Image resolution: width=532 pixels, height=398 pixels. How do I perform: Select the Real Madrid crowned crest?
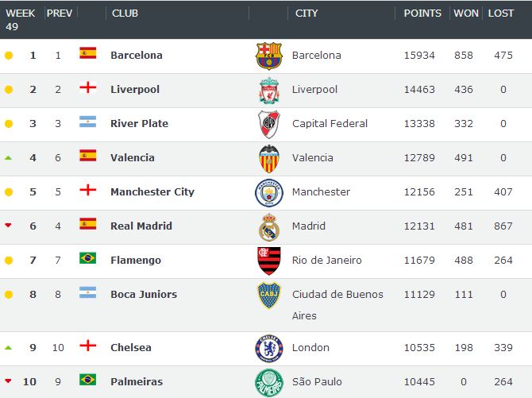269,227
